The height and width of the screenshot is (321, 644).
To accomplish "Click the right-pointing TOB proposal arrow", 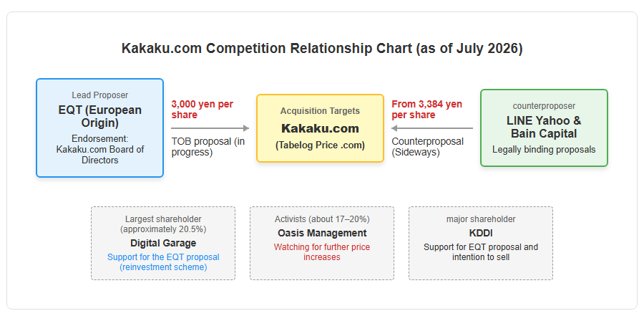I will coord(210,128).
